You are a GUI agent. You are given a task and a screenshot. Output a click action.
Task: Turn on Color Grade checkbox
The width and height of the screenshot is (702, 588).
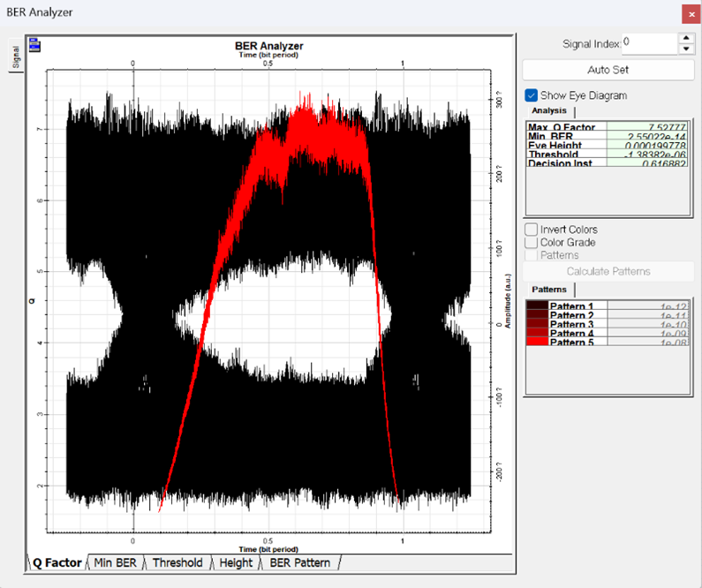click(x=531, y=242)
